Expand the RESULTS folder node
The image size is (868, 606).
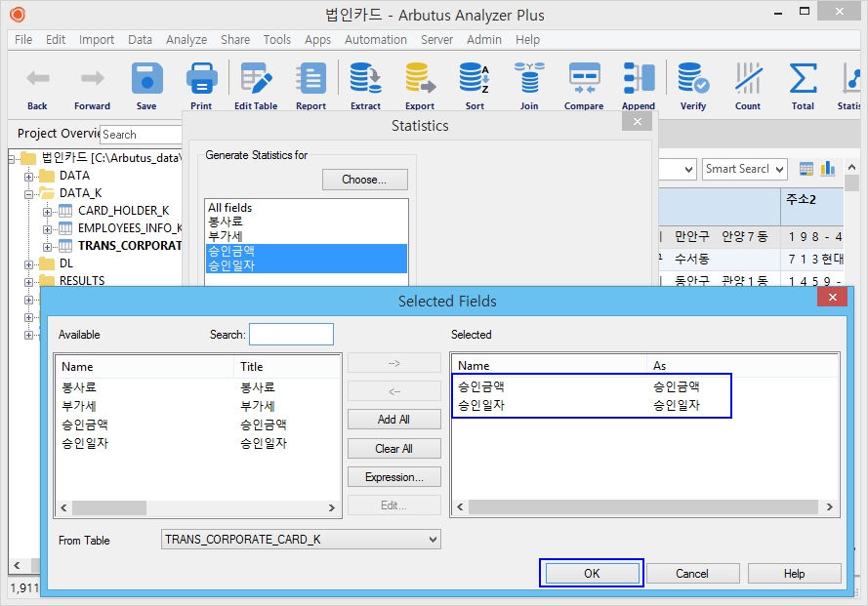28,282
